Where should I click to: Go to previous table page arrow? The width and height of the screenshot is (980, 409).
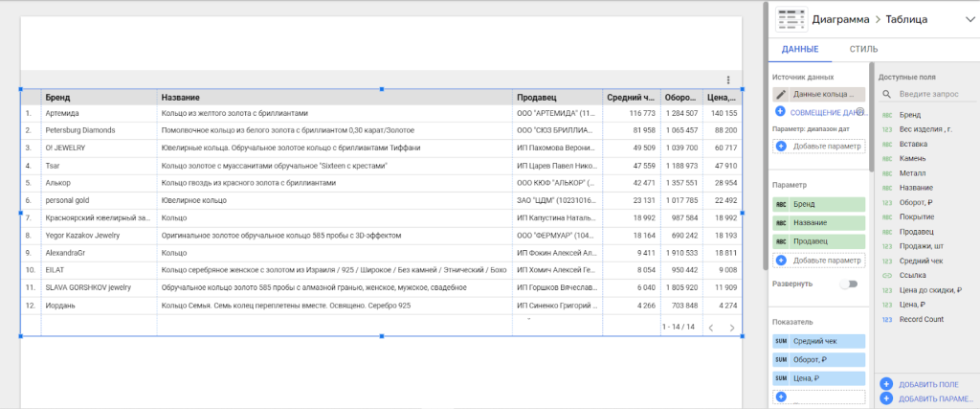tap(710, 328)
